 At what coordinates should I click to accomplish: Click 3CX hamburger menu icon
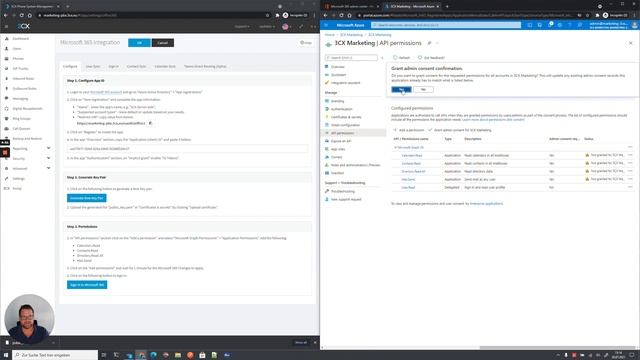(x=6, y=26)
